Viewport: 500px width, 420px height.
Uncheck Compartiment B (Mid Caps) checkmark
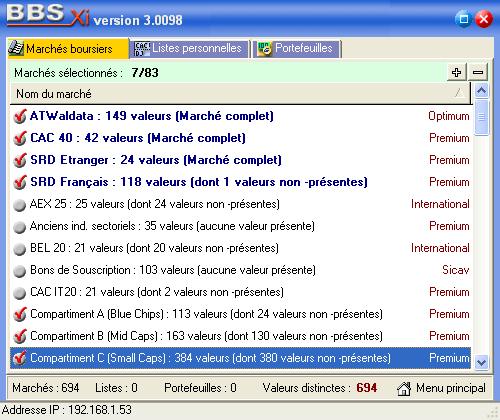pyautogui.click(x=20, y=336)
